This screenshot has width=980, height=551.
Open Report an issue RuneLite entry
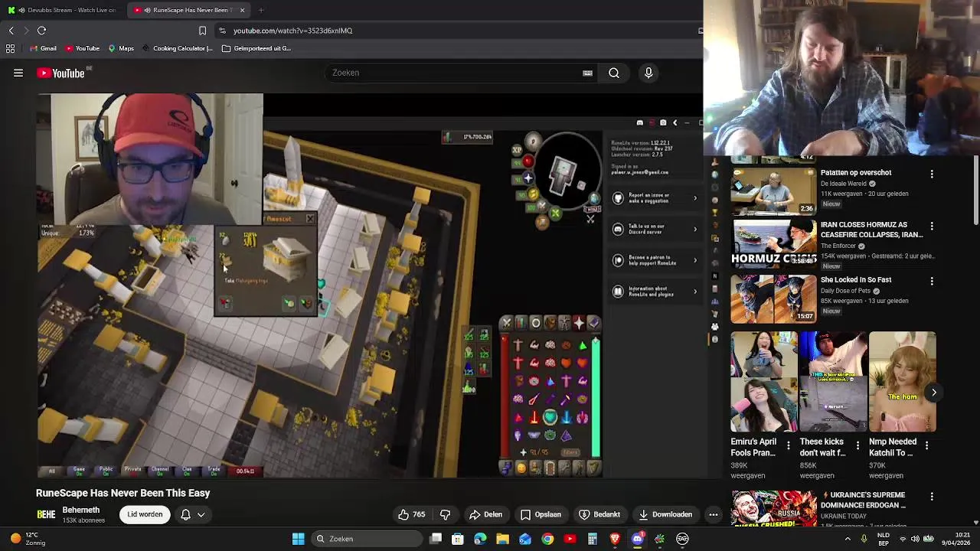click(655, 198)
